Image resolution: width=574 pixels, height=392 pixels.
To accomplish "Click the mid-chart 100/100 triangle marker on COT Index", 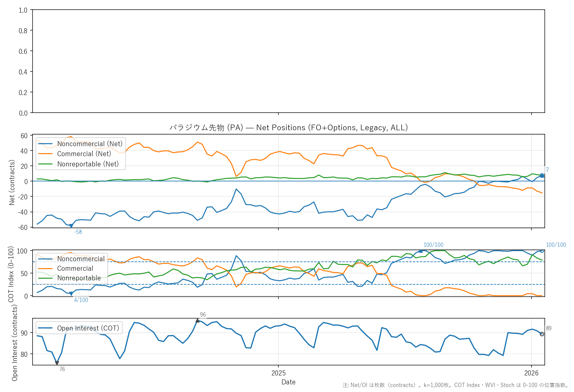I will tap(421, 251).
